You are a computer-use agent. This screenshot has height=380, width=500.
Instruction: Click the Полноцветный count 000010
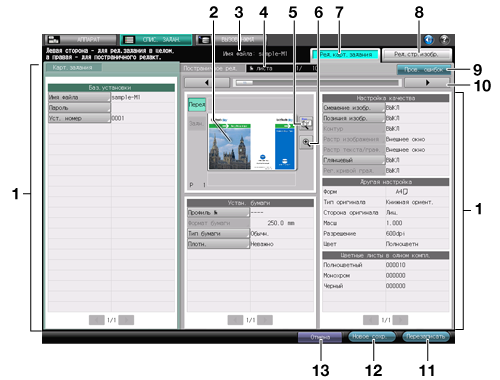point(396,265)
